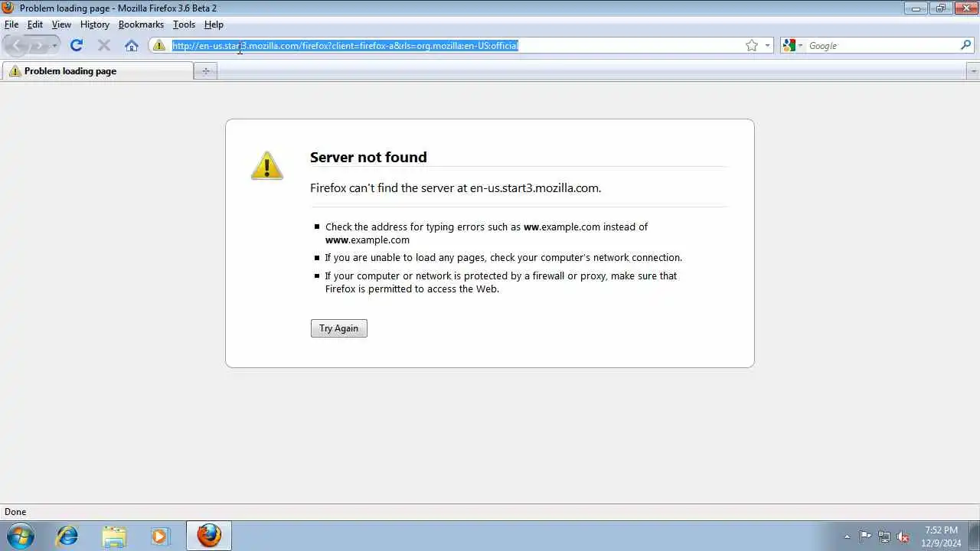Image resolution: width=980 pixels, height=551 pixels.
Task: Minimize the Firefox window
Action: pos(916,8)
